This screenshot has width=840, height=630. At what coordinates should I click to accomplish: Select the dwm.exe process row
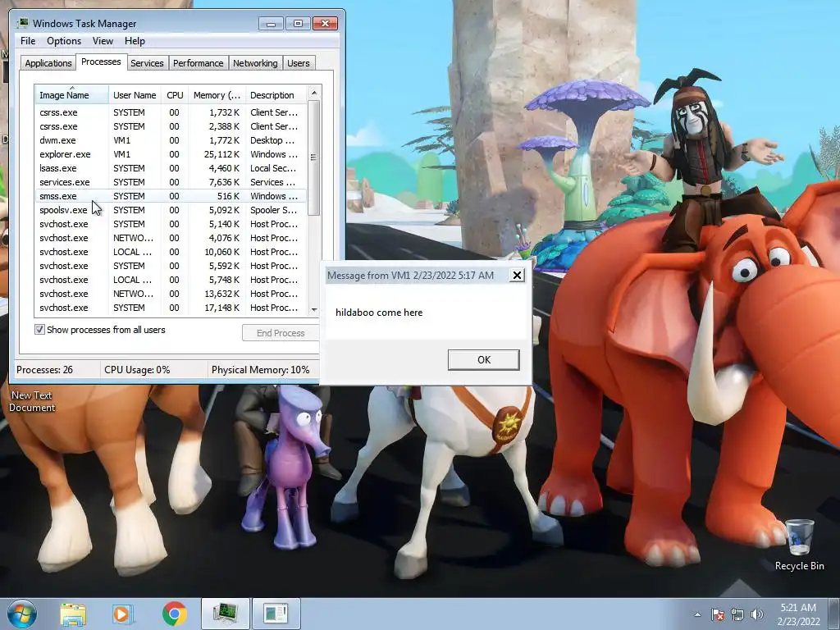coord(171,140)
